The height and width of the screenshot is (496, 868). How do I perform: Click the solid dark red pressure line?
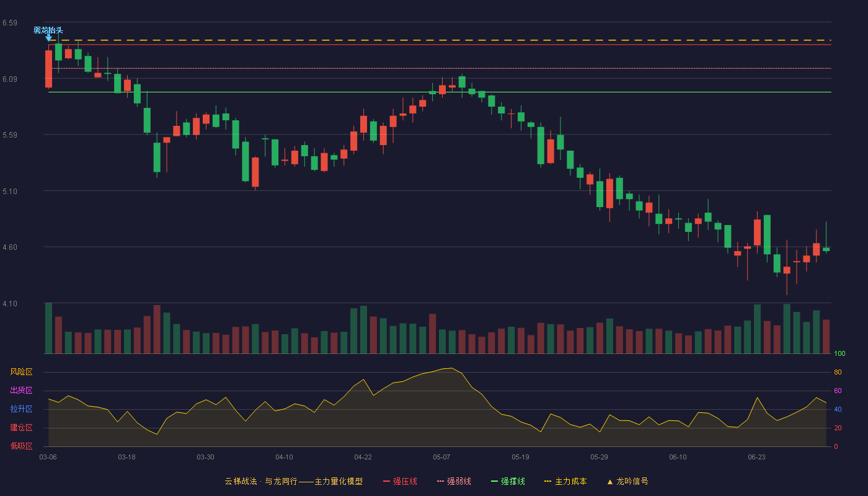pyautogui.click(x=440, y=45)
